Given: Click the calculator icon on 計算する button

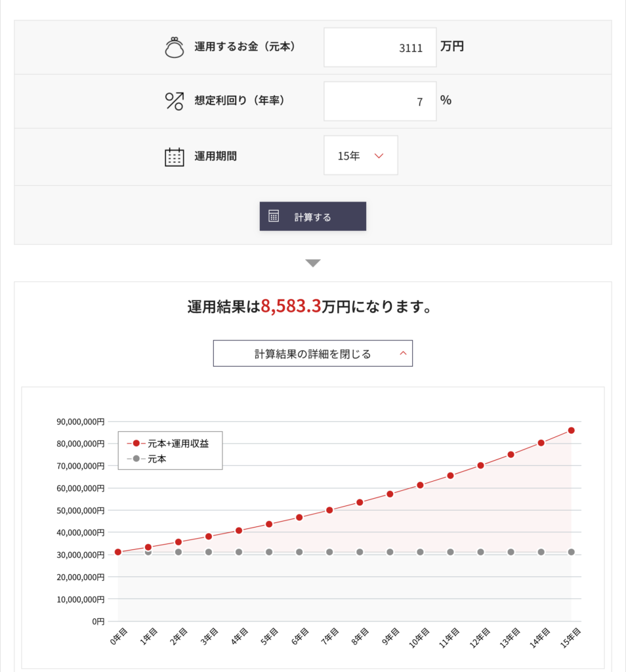Looking at the screenshot, I should click(274, 217).
